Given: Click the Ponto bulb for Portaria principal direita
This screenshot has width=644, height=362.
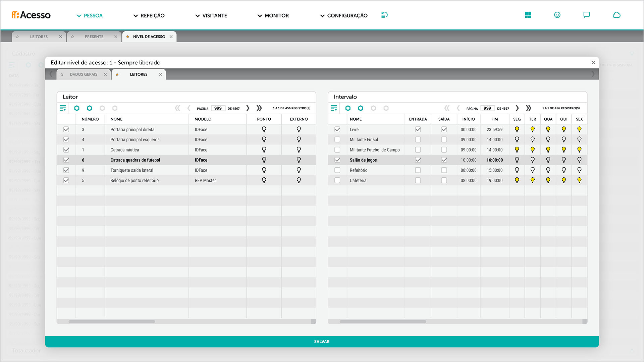Looking at the screenshot, I should click(x=264, y=129).
